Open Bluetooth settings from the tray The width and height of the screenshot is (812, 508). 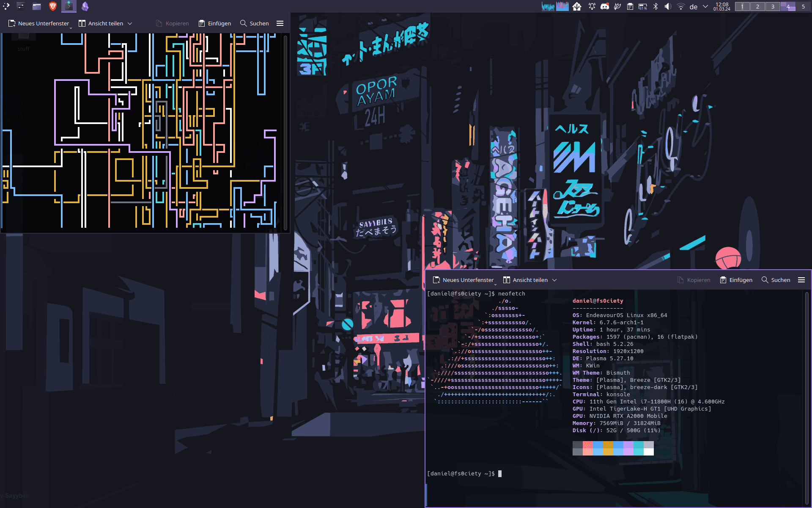656,6
